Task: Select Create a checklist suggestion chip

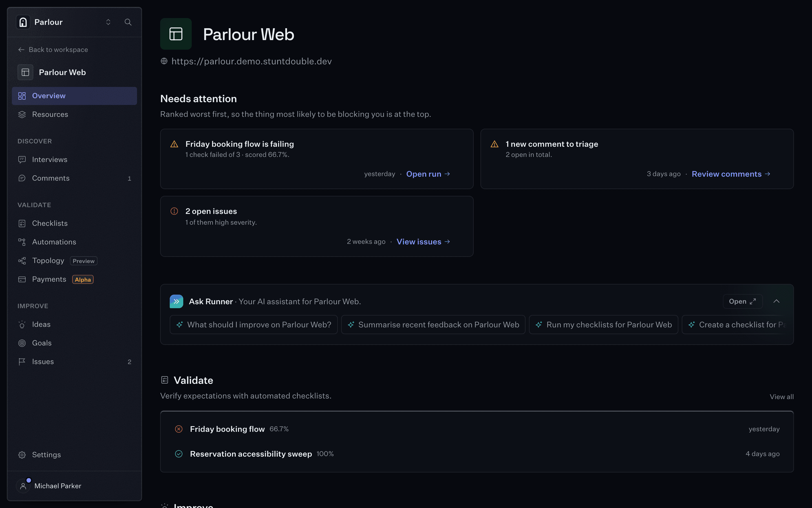Action: tap(735, 325)
